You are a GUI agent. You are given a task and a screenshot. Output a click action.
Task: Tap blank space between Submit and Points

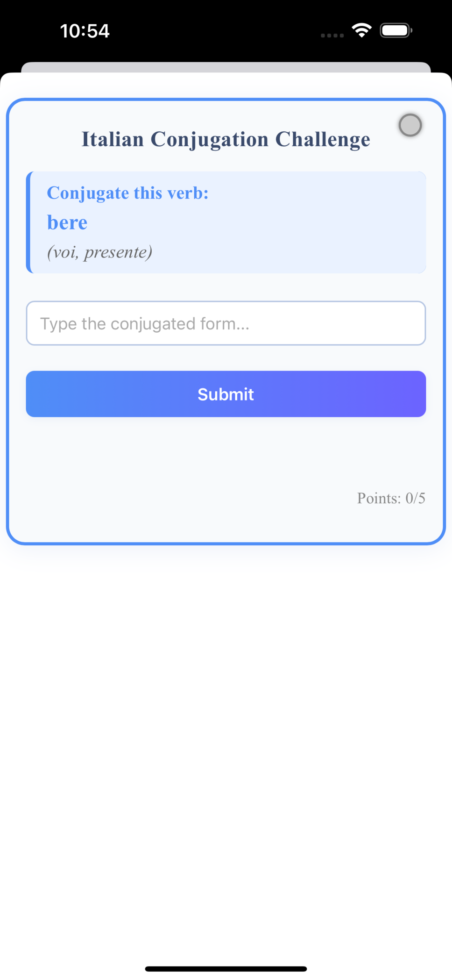point(226,452)
